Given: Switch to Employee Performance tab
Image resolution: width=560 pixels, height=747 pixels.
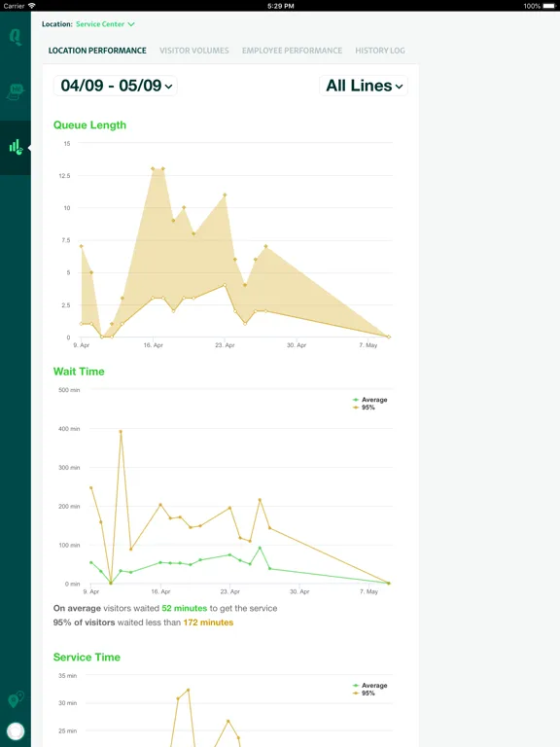Looking at the screenshot, I should coord(292,51).
